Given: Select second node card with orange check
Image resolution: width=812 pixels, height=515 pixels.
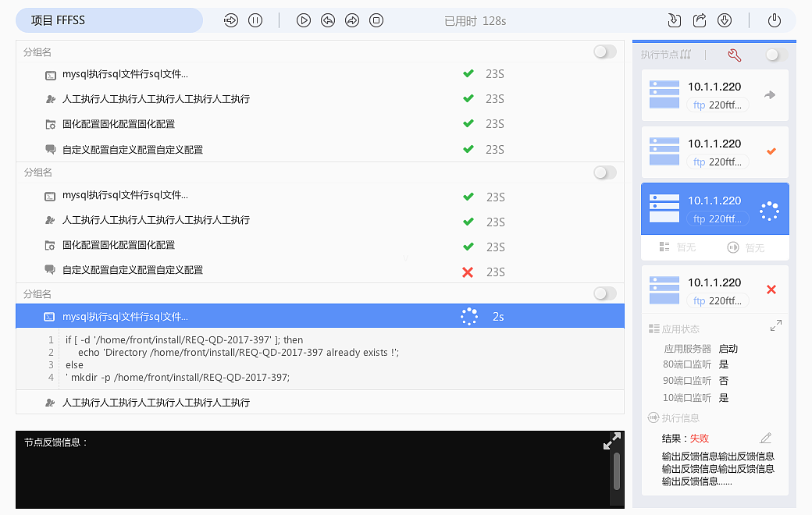Looking at the screenshot, I should [x=715, y=152].
